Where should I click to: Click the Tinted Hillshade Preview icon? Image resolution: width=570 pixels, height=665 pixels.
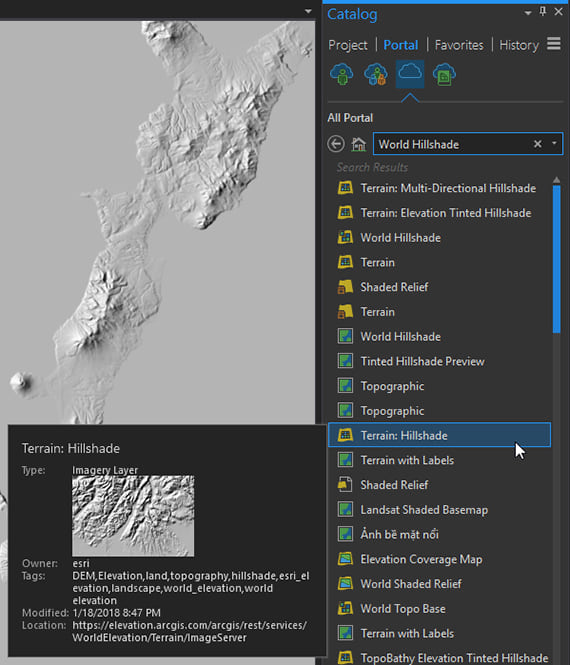tap(345, 361)
